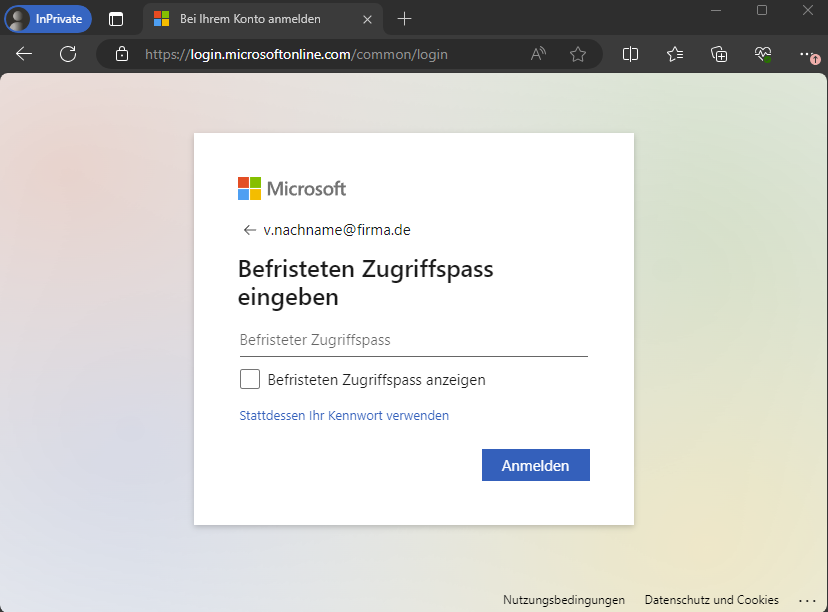828x612 pixels.
Task: Click Stattdessen Ihr Kennwort verwenden link
Action: coord(344,415)
